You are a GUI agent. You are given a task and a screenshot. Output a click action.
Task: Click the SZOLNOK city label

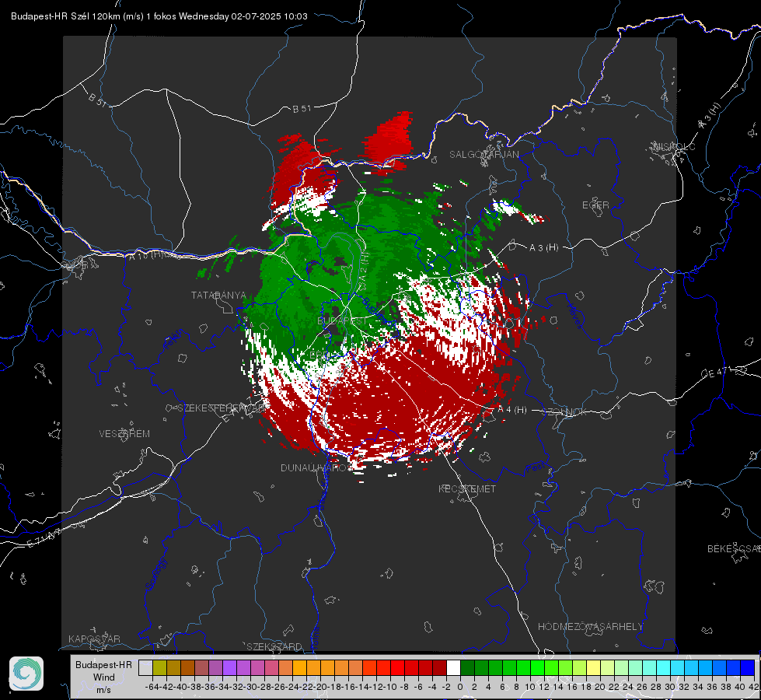565,412
